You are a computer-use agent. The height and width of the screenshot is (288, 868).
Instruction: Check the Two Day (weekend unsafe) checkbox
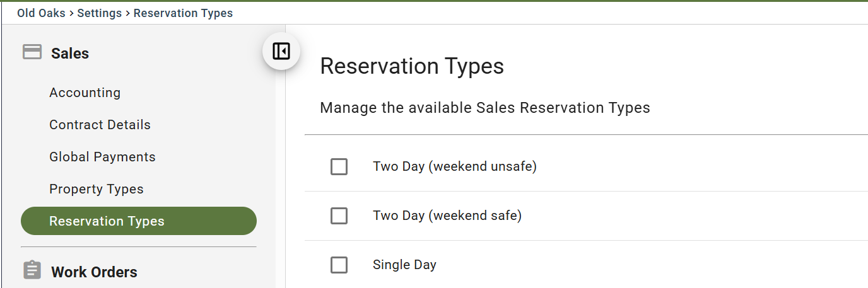(339, 167)
